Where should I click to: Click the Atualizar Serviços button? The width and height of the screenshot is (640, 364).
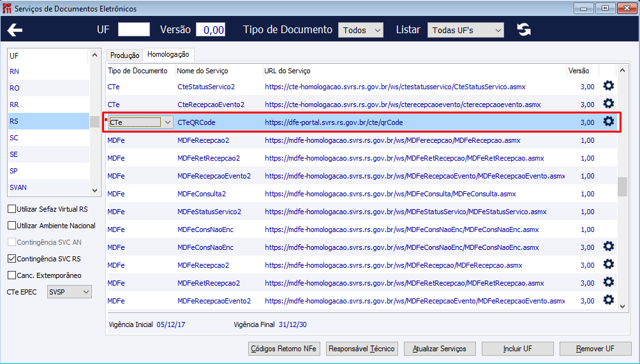click(x=440, y=349)
